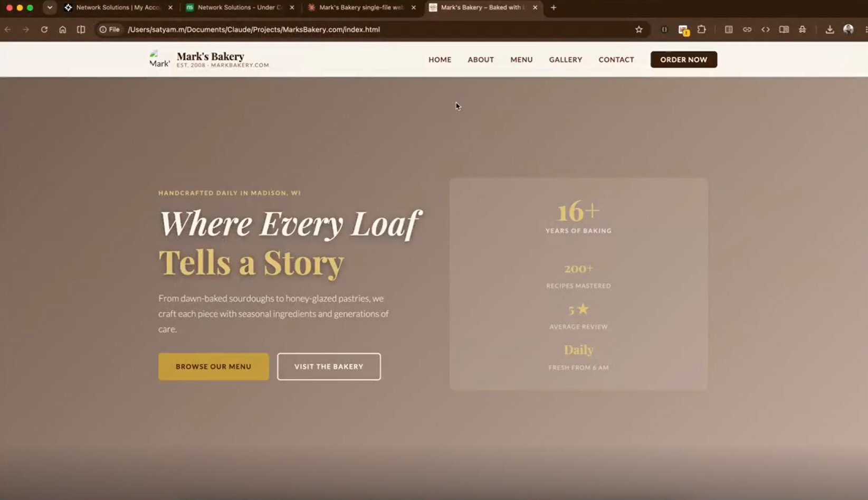
Task: Click the ORDER NOW button
Action: click(x=683, y=60)
